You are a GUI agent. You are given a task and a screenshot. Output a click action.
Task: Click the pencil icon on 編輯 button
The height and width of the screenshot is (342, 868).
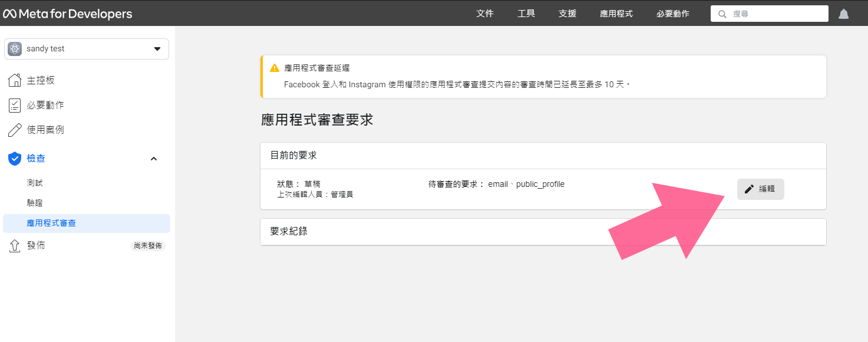(749, 189)
